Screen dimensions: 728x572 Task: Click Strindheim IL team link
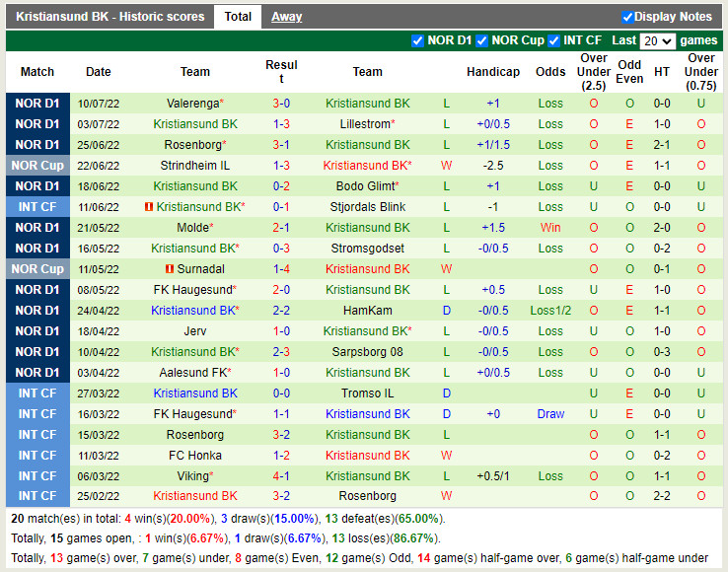[195, 166]
